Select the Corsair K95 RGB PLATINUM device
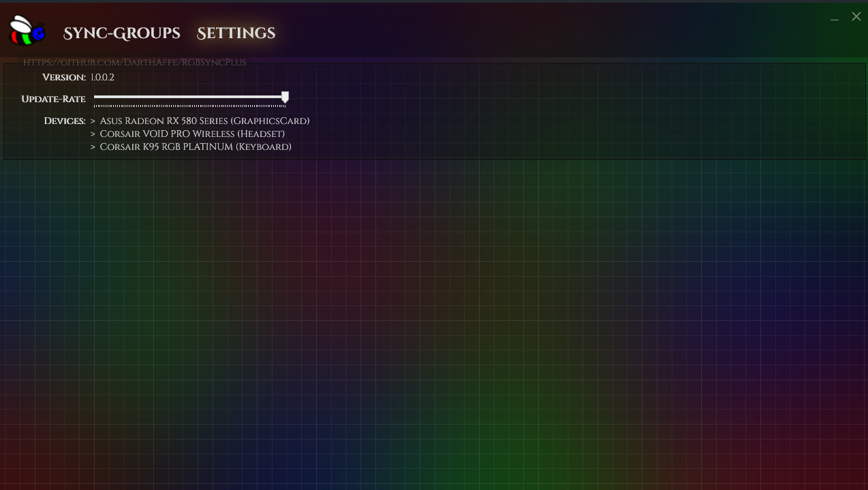The width and height of the screenshot is (868, 490). tap(196, 147)
